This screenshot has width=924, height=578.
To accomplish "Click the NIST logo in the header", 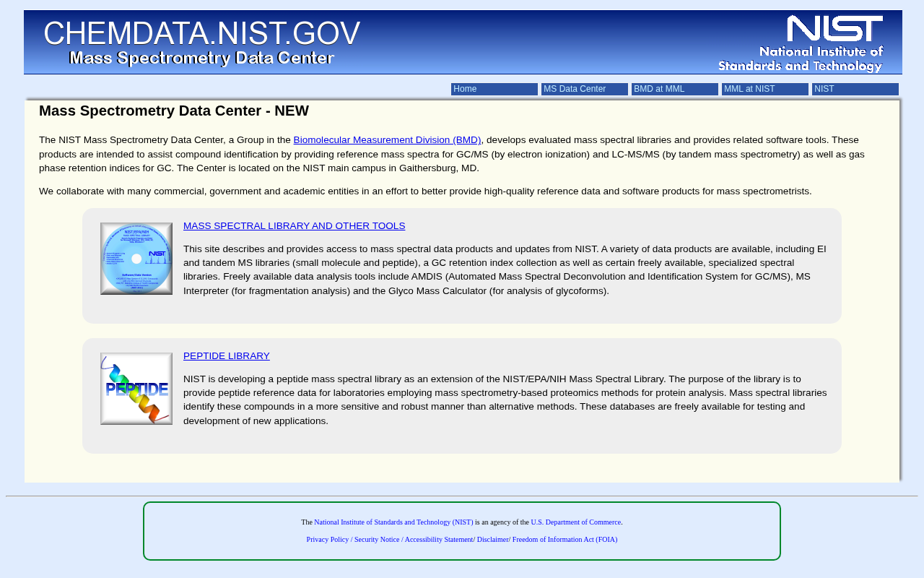I will [801, 43].
